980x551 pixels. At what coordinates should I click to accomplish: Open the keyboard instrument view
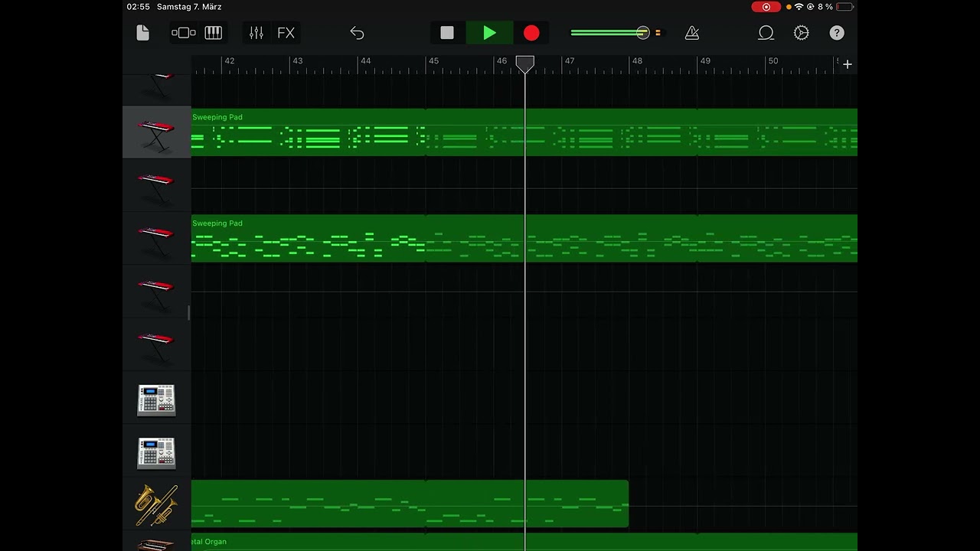[x=213, y=33]
